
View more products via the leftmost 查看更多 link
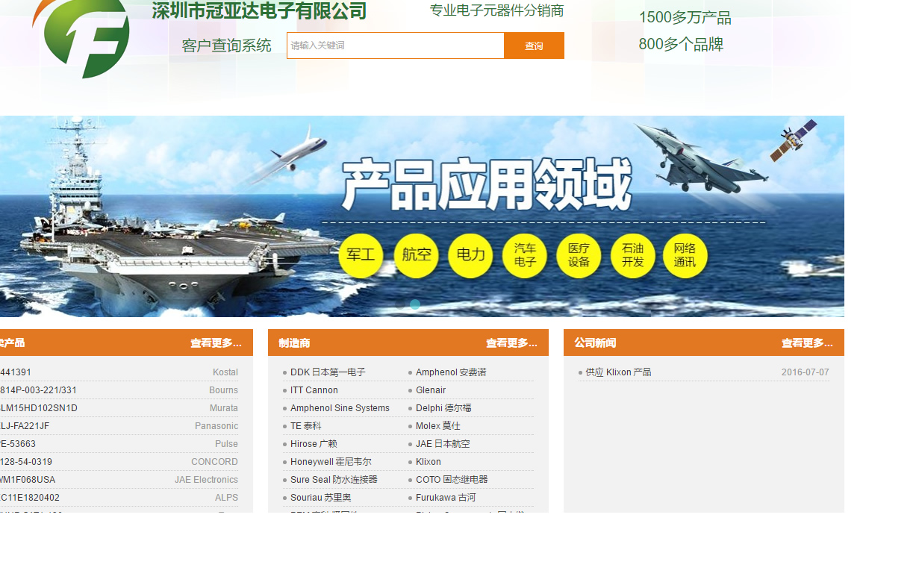click(x=215, y=343)
